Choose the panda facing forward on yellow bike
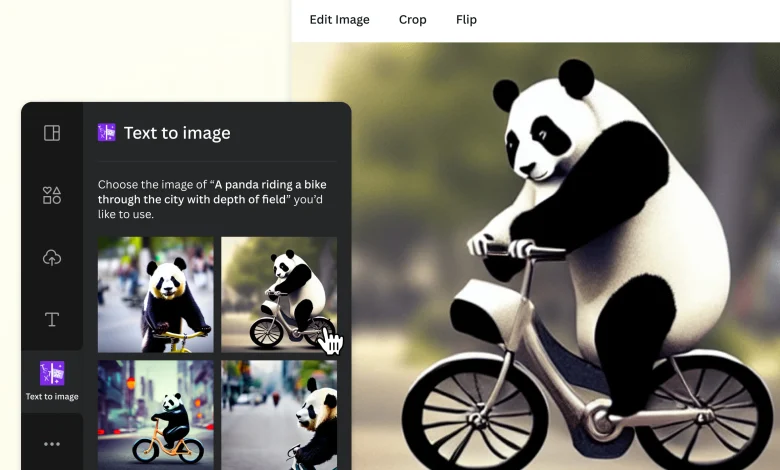Viewport: 780px width, 470px height. [x=156, y=294]
